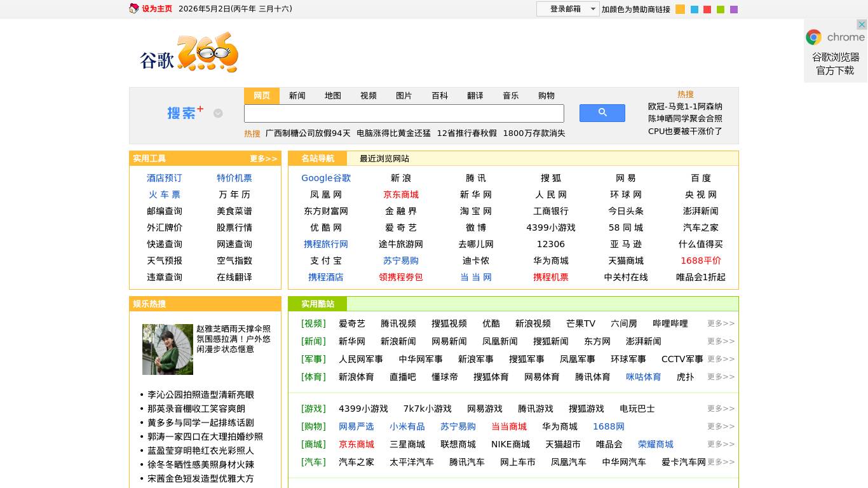Open the 中关村在线 link

[x=626, y=277]
